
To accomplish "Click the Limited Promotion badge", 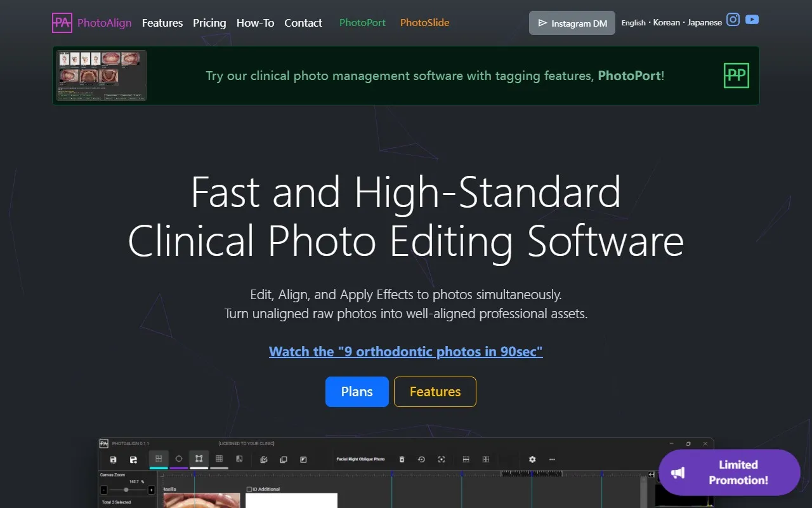I will (728, 472).
